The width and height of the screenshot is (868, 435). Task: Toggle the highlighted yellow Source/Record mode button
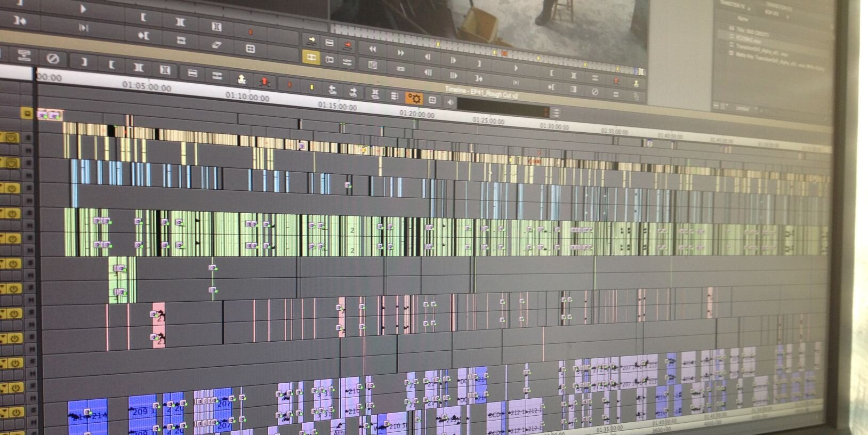pos(311,57)
